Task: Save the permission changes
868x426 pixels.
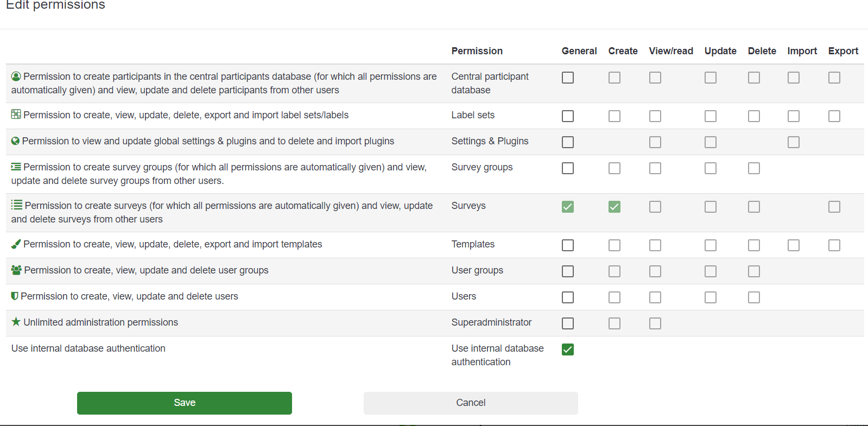Action: click(x=185, y=403)
